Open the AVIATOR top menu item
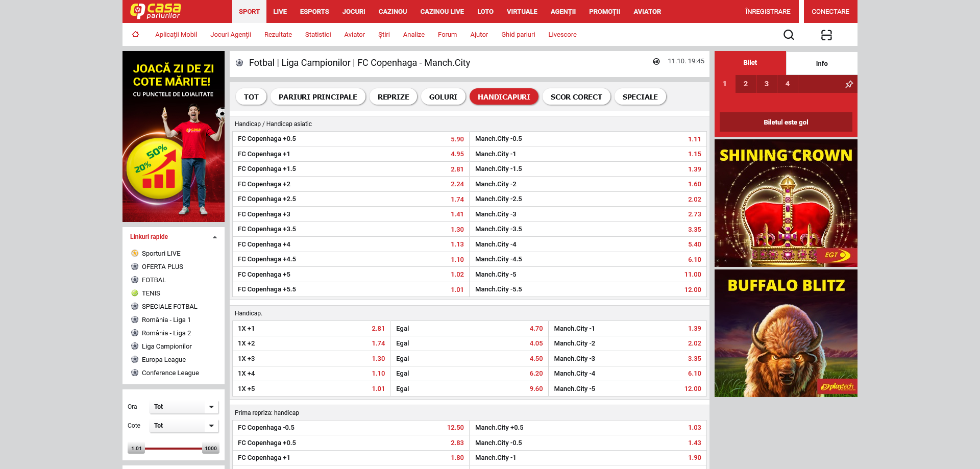The height and width of the screenshot is (469, 980). click(x=647, y=11)
